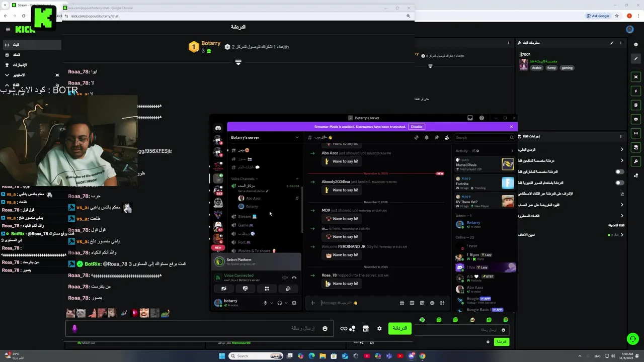644x362 pixels.
Task: Open microphone input options arrow
Action: click(x=272, y=303)
